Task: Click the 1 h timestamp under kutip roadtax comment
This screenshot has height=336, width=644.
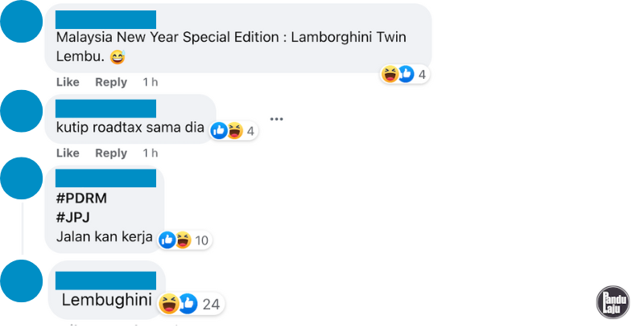Action: coord(150,153)
